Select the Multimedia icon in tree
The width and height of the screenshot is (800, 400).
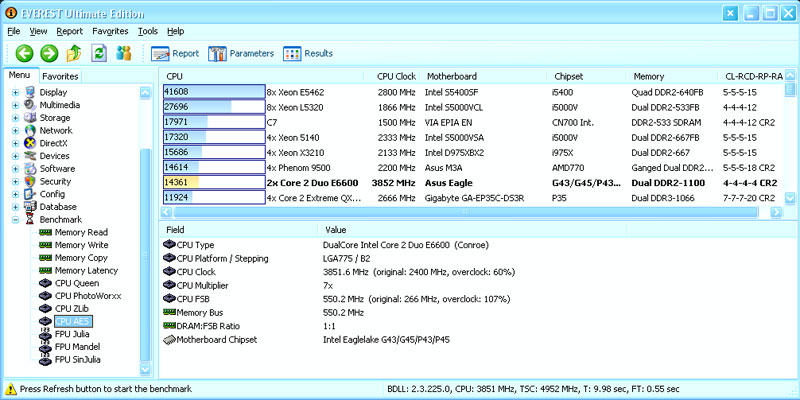30,105
